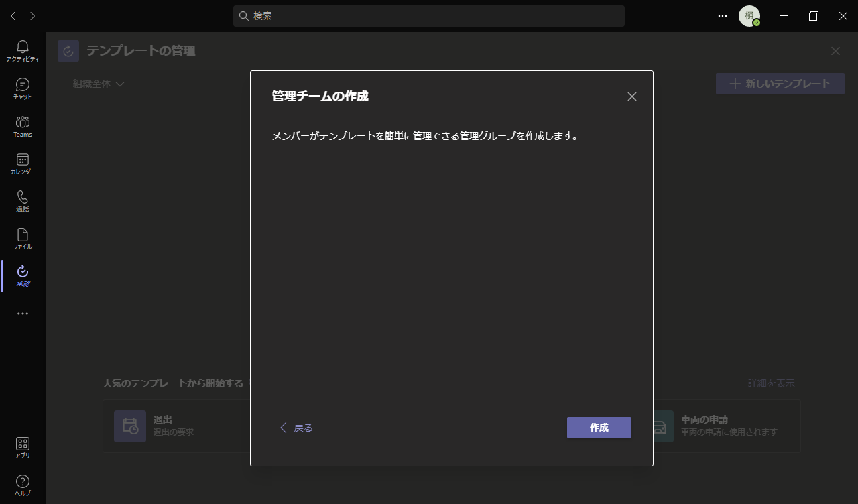Click the 作成 create button
Image resolution: width=858 pixels, height=504 pixels.
[x=599, y=428]
